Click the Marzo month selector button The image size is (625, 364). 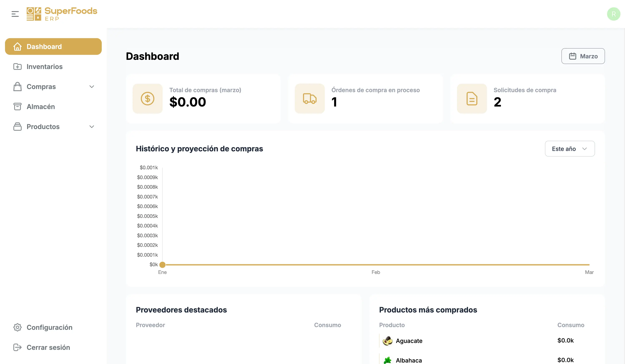click(583, 56)
